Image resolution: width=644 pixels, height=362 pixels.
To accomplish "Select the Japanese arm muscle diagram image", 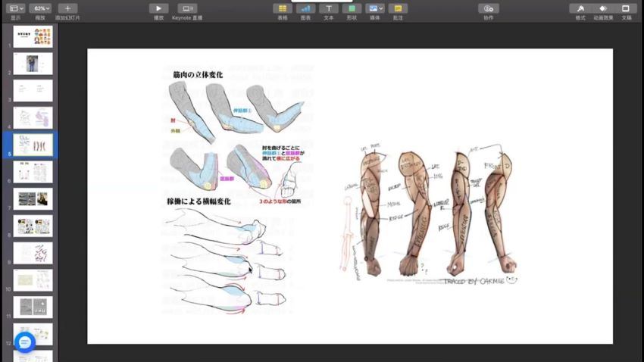I will [237, 190].
